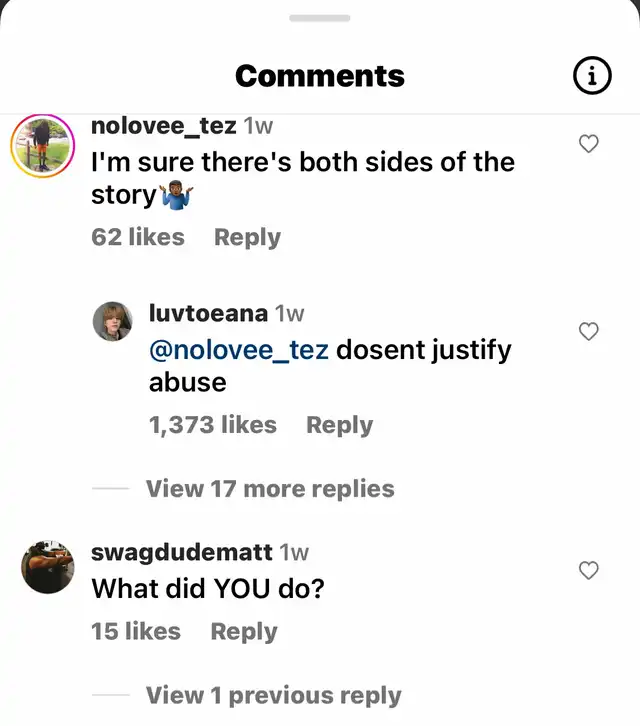Open nolovee_tez's profile picture

[x=43, y=146]
